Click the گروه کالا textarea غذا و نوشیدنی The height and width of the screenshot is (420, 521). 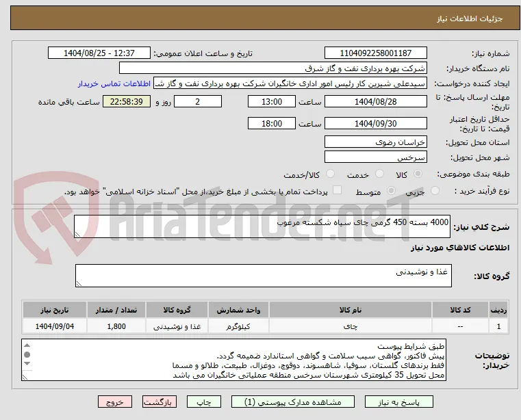263,276
